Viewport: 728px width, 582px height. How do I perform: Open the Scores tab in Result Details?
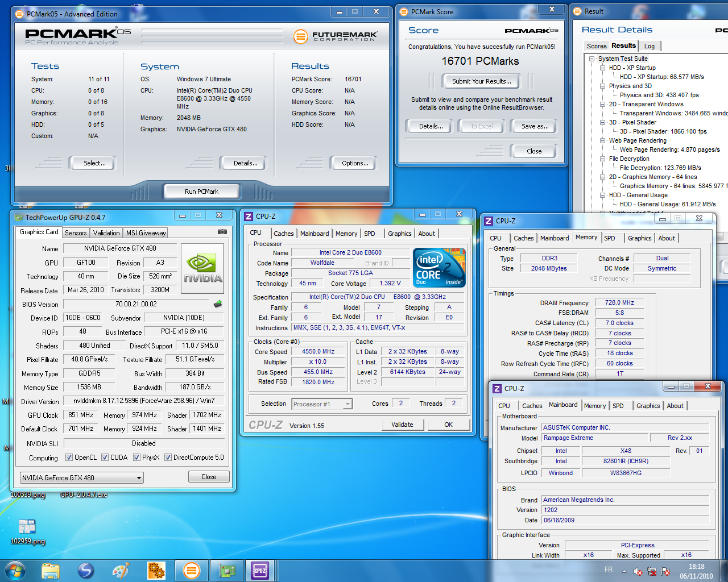pos(597,46)
